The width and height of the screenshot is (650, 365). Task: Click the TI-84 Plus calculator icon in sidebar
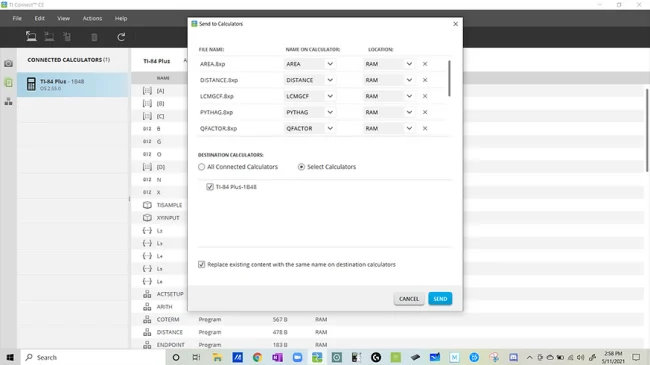[31, 84]
